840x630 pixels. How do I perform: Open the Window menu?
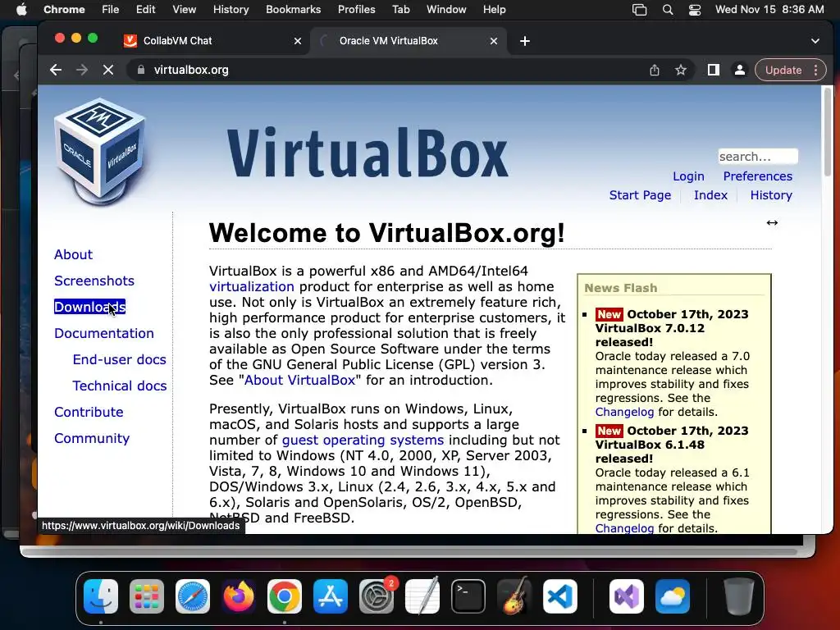pos(446,10)
